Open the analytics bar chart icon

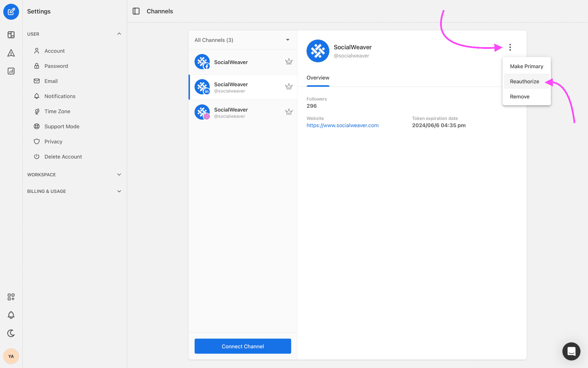11,71
